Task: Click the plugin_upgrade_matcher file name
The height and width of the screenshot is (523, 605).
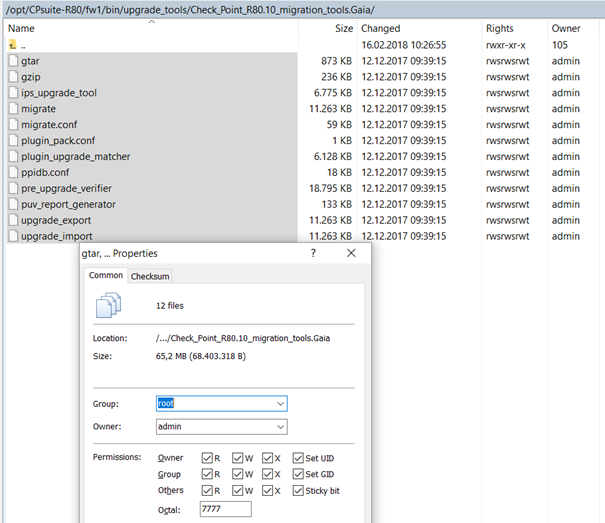Action: pos(76,156)
